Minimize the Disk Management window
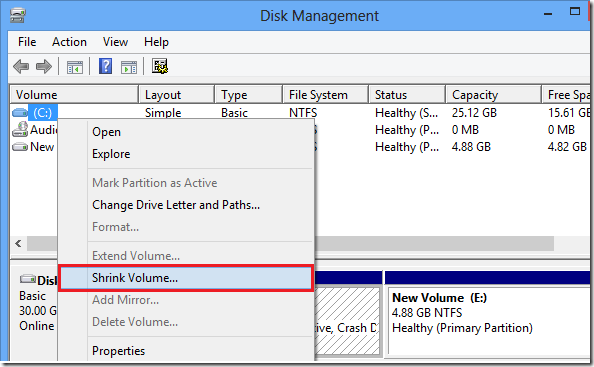594x367 pixels. (x=547, y=14)
